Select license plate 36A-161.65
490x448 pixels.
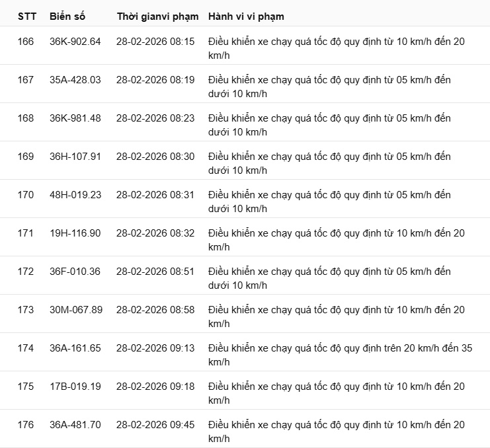pos(75,348)
